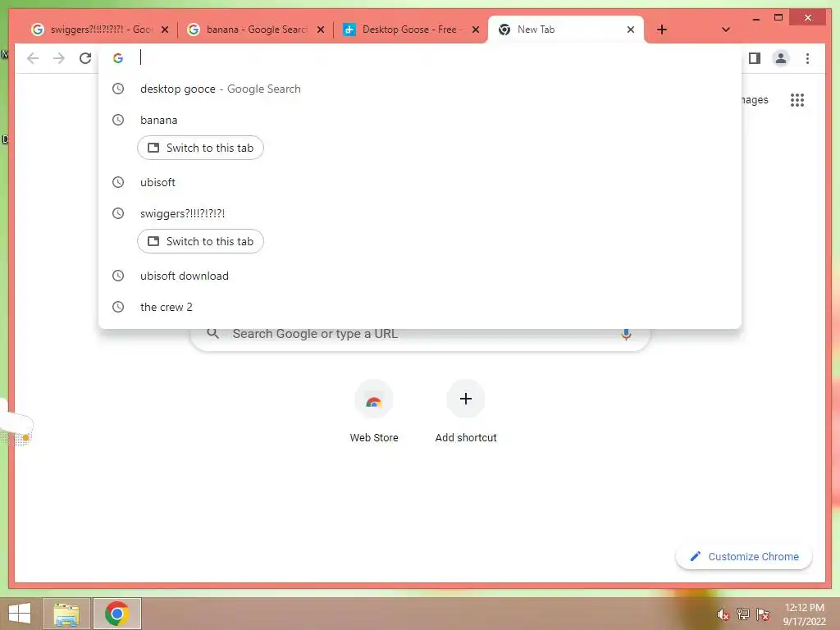
Task: Open the Web Store shortcut
Action: click(x=374, y=412)
